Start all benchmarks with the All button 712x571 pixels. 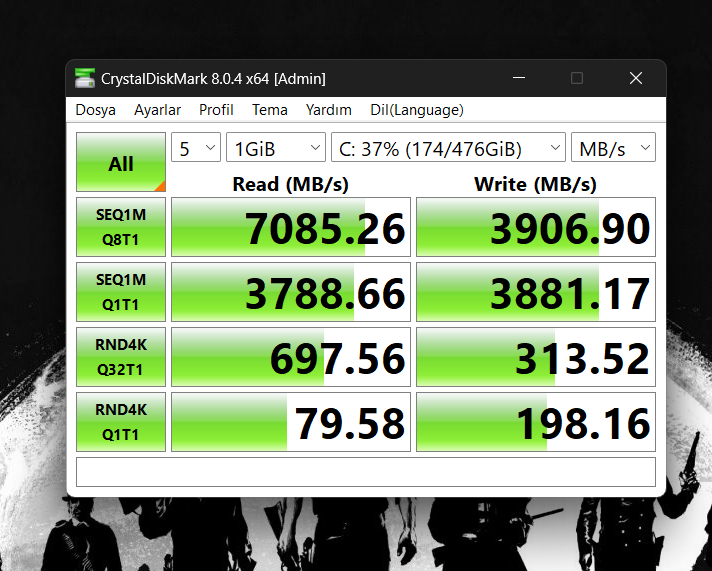coord(121,162)
